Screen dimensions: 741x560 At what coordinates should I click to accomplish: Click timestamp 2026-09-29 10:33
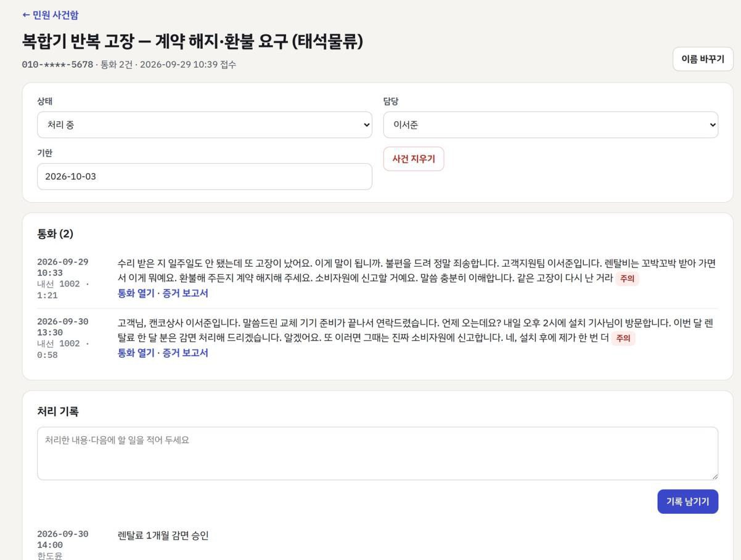tap(63, 267)
